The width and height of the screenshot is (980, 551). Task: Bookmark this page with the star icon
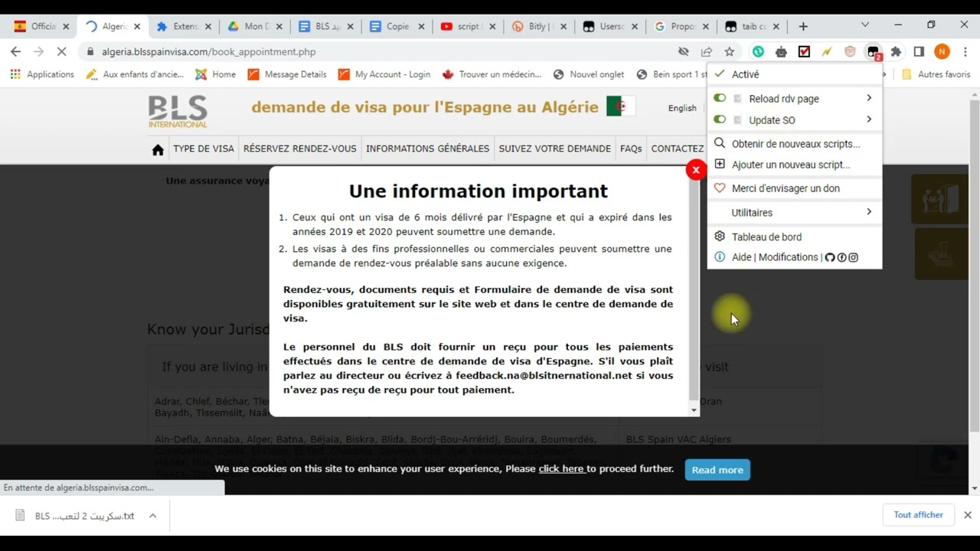click(730, 52)
